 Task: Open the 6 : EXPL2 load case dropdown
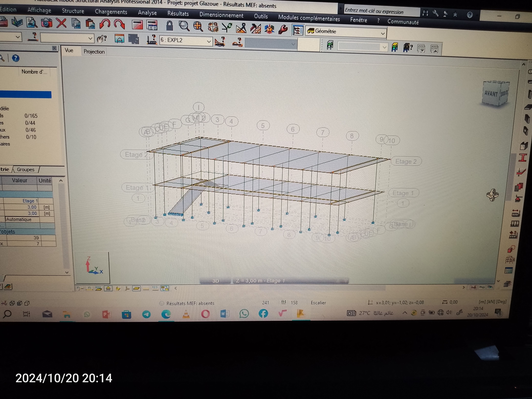coord(209,41)
